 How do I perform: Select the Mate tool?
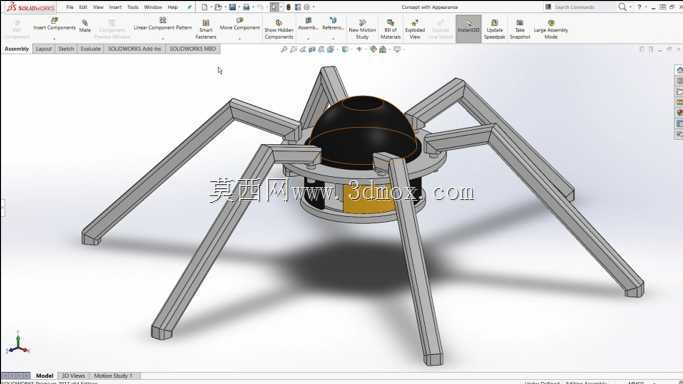[85, 26]
